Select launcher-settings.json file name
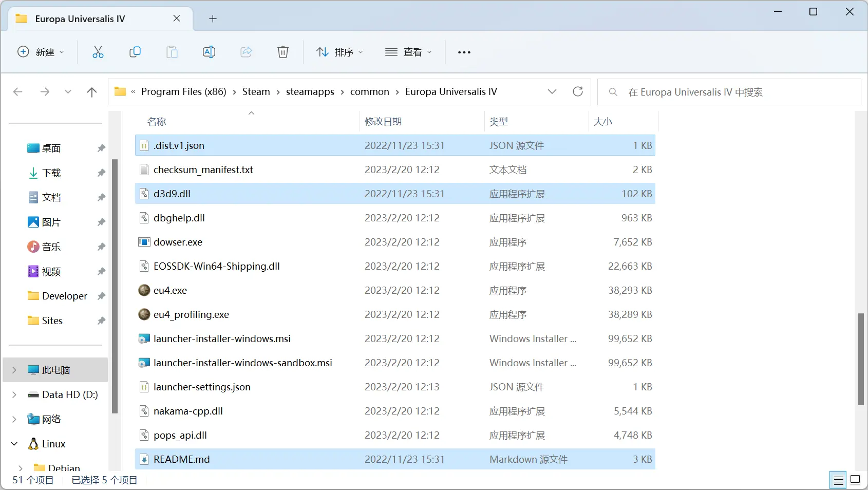This screenshot has height=490, width=868. [202, 387]
